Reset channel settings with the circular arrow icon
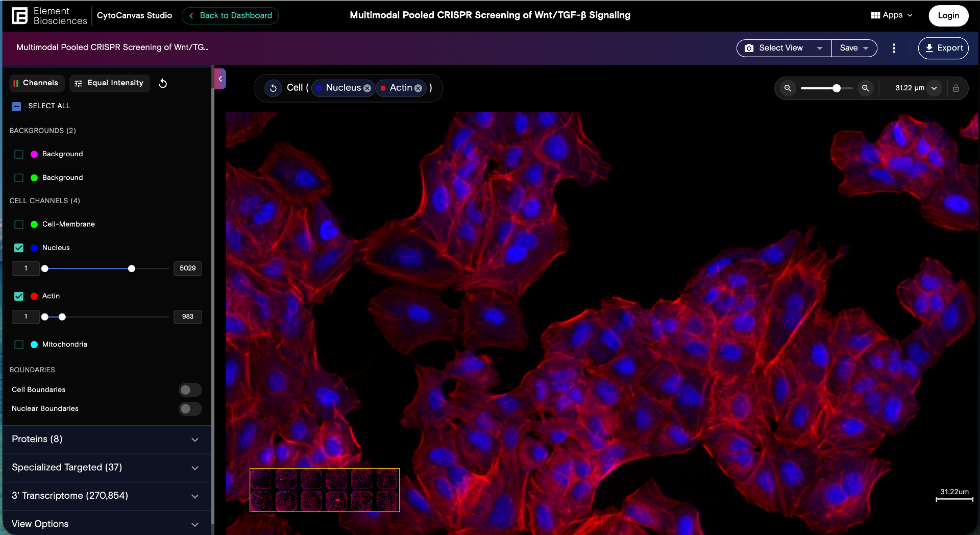The width and height of the screenshot is (980, 535). coord(163,83)
